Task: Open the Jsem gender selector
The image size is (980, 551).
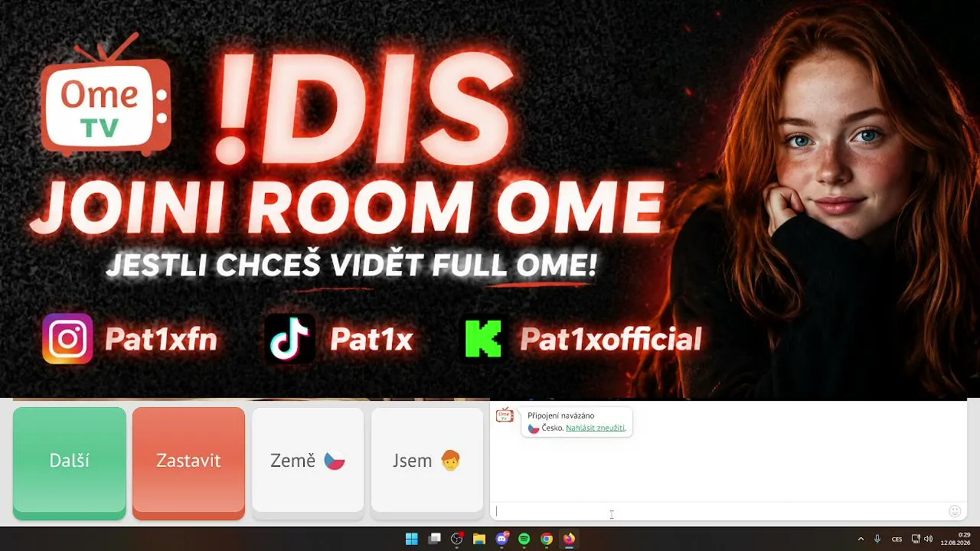Action: click(427, 461)
